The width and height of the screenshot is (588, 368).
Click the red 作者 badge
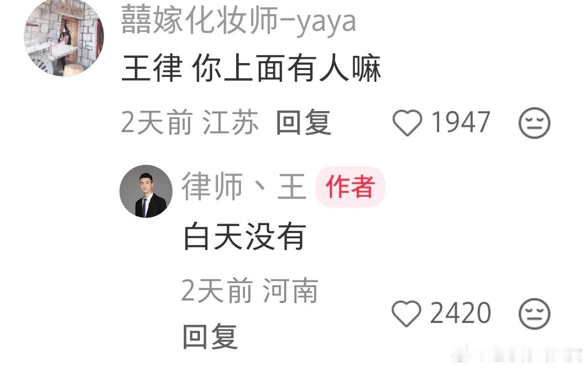point(350,187)
